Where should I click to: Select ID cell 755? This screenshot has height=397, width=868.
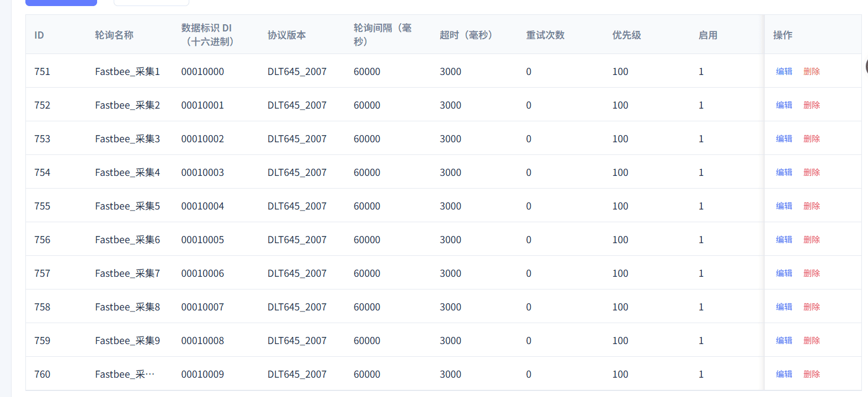[x=42, y=206]
